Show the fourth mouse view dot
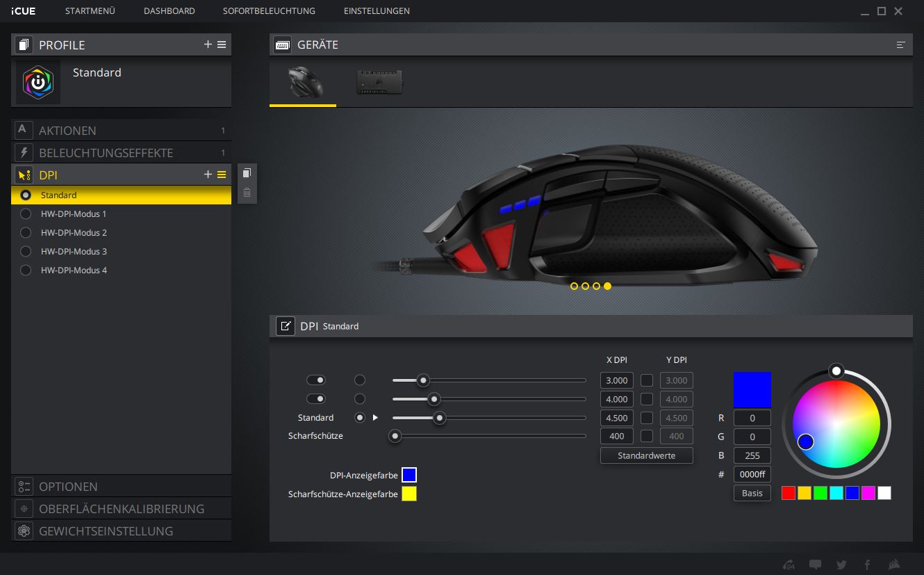The width and height of the screenshot is (924, 575). click(x=607, y=286)
